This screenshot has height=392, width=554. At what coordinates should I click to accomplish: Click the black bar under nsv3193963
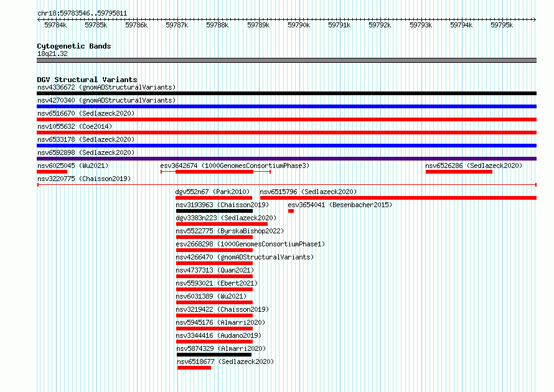point(215,211)
